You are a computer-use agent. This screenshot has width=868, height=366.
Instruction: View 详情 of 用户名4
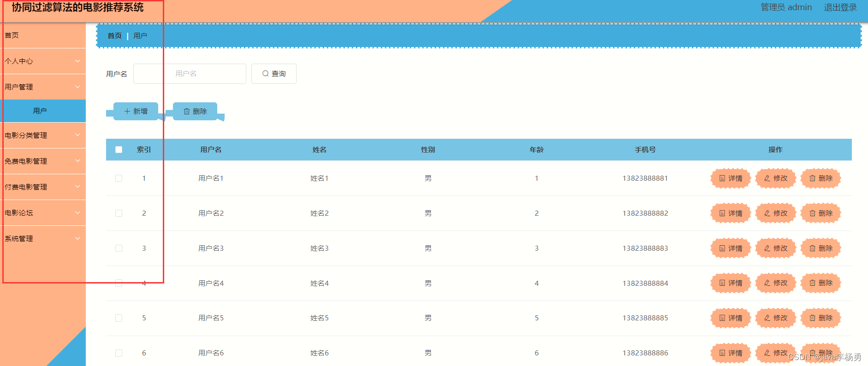tap(731, 283)
